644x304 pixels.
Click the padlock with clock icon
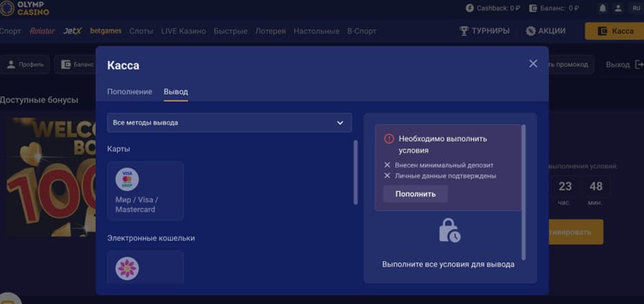(x=449, y=231)
